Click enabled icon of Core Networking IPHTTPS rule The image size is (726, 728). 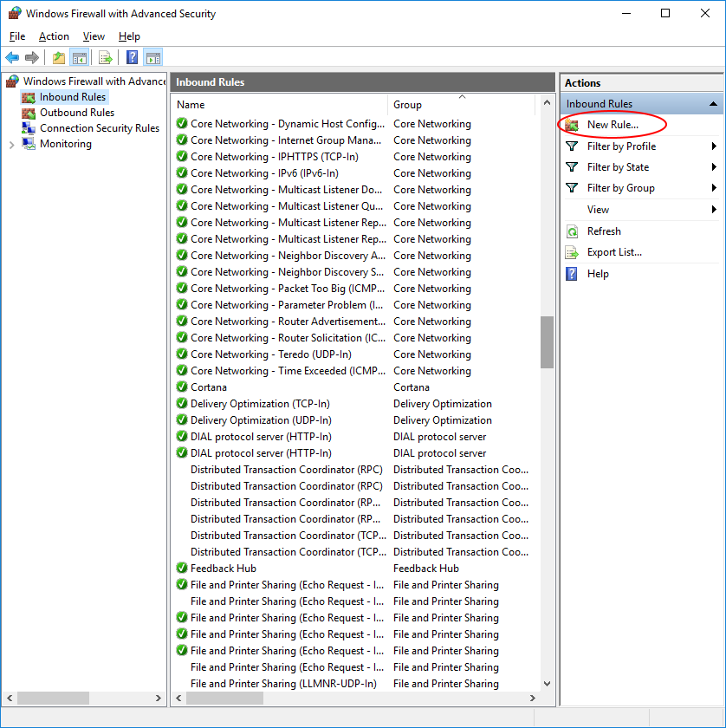click(x=182, y=157)
